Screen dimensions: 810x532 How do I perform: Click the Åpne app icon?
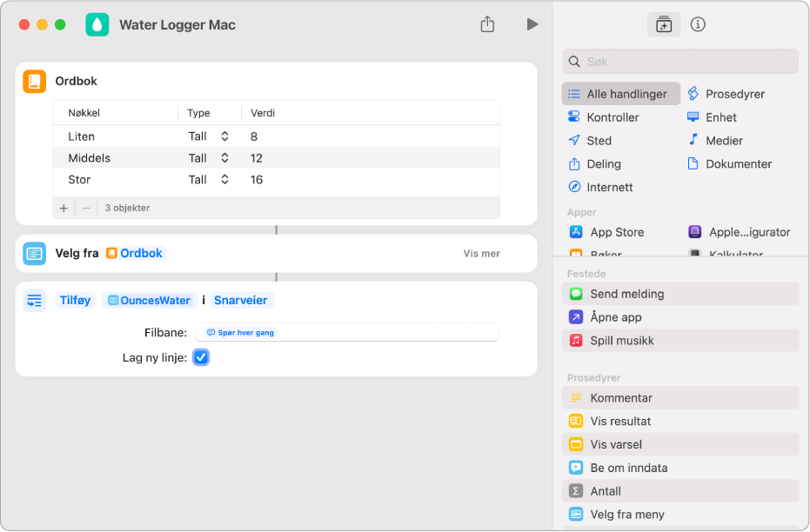(575, 317)
